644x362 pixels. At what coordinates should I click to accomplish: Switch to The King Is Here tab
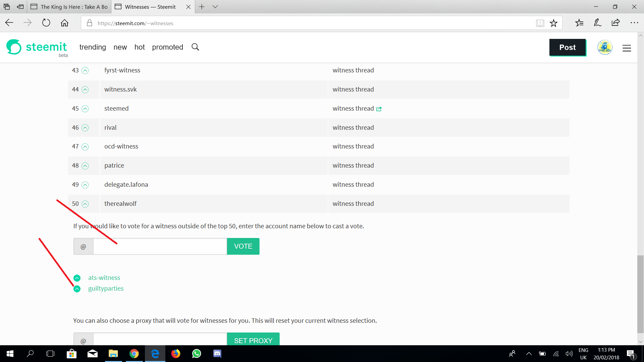69,7
